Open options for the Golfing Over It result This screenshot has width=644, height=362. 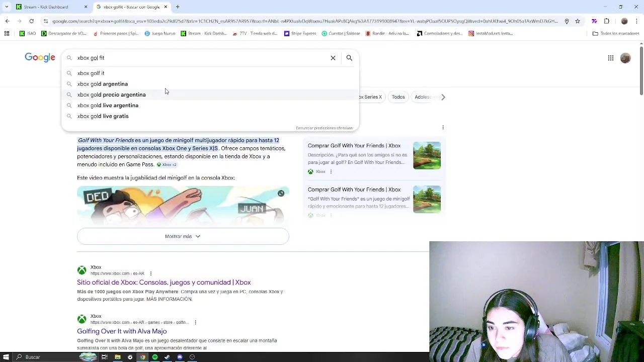click(x=195, y=322)
